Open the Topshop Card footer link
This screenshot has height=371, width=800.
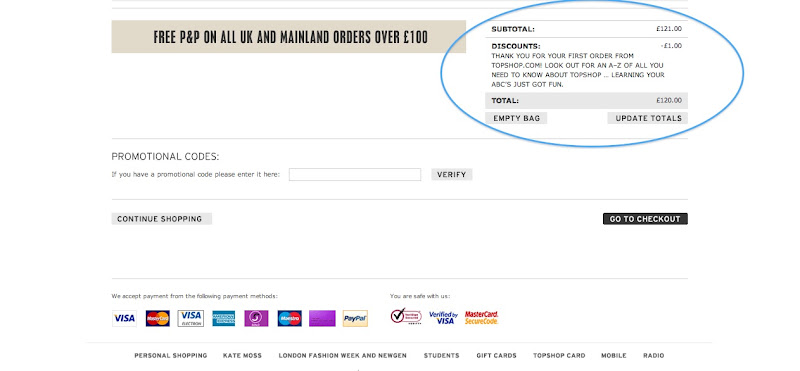tap(559, 356)
